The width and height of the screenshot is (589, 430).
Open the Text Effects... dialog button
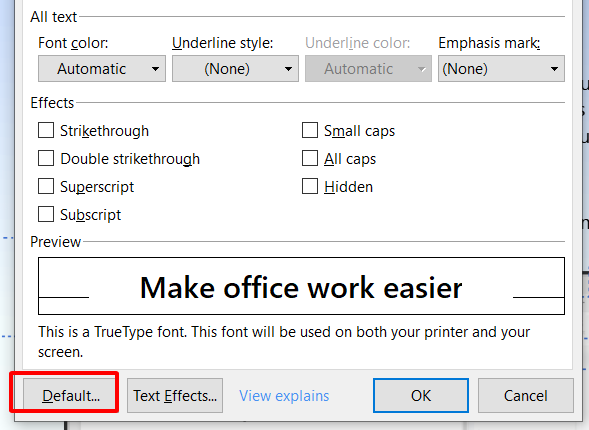(175, 395)
